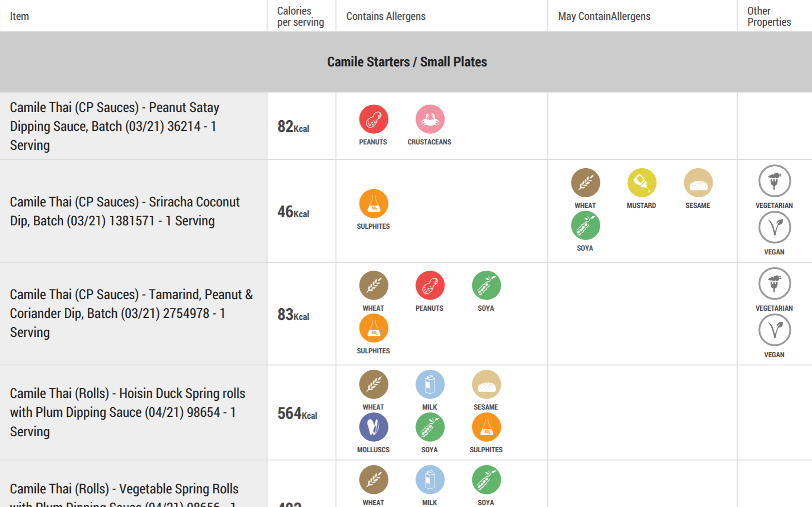Click the Sriracha Coconut Dip item name
The image size is (812, 507).
125,211
